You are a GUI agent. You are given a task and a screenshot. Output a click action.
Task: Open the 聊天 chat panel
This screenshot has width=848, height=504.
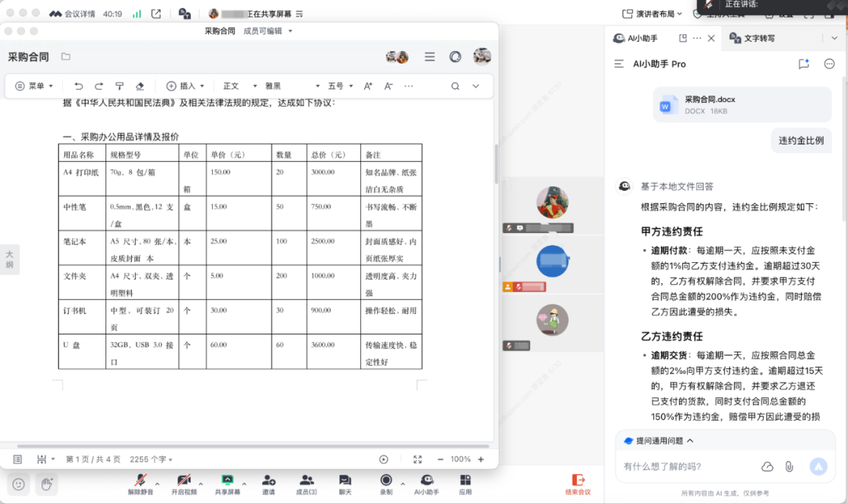coord(345,484)
